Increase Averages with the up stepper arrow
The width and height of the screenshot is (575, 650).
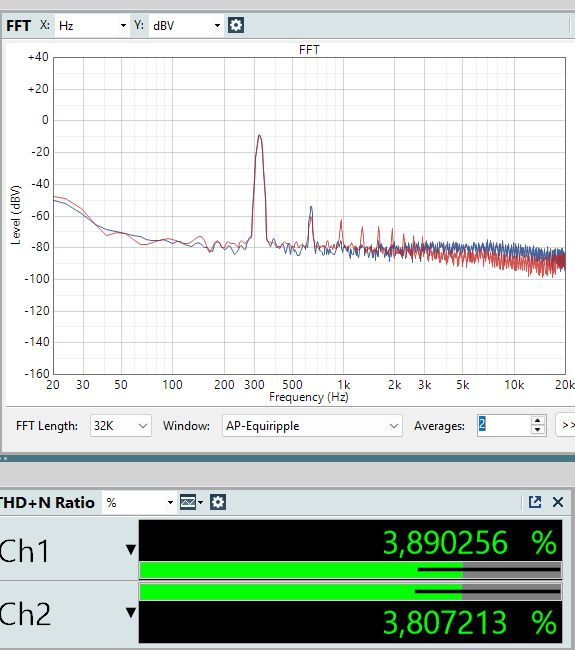pos(538,421)
